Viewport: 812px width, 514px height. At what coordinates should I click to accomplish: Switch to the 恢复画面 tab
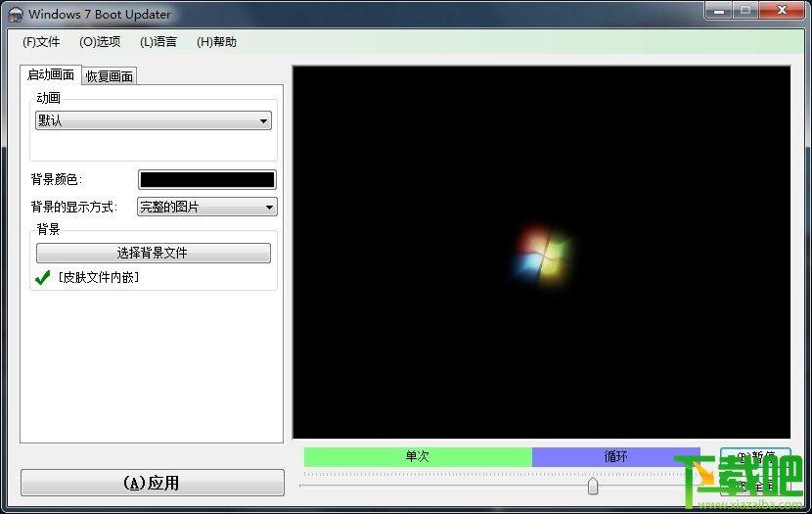point(110,76)
